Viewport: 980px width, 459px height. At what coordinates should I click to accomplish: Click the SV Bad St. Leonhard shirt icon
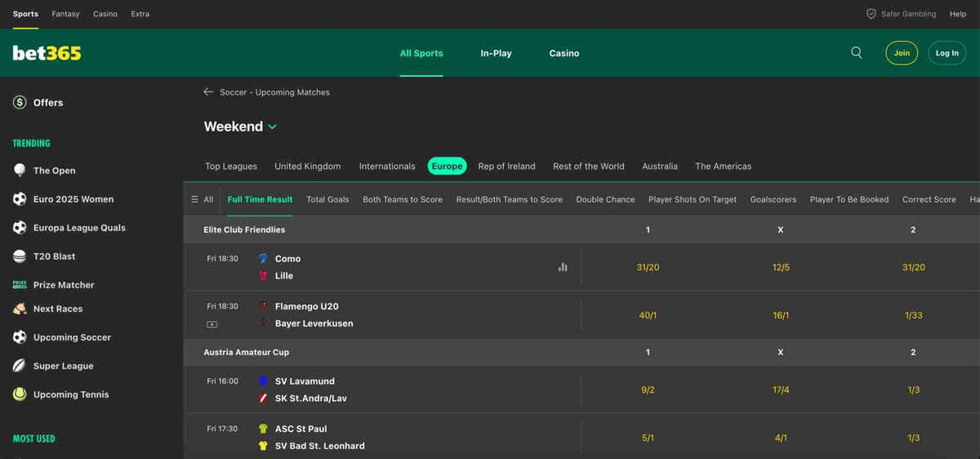point(263,445)
